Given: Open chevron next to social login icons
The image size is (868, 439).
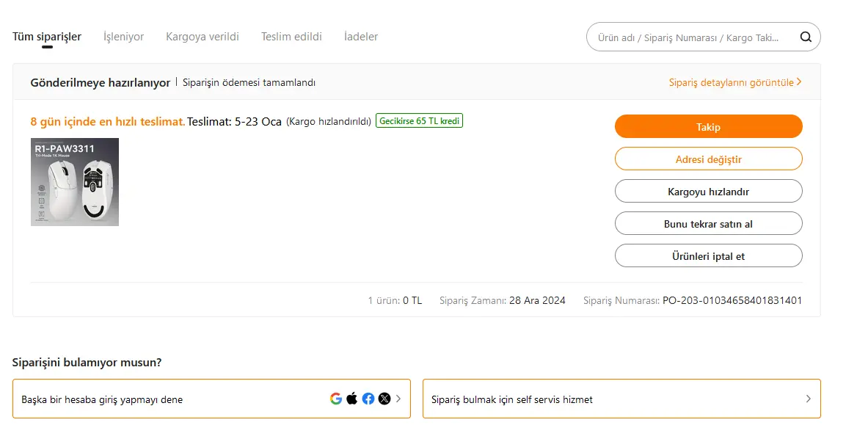Looking at the screenshot, I should pyautogui.click(x=398, y=399).
